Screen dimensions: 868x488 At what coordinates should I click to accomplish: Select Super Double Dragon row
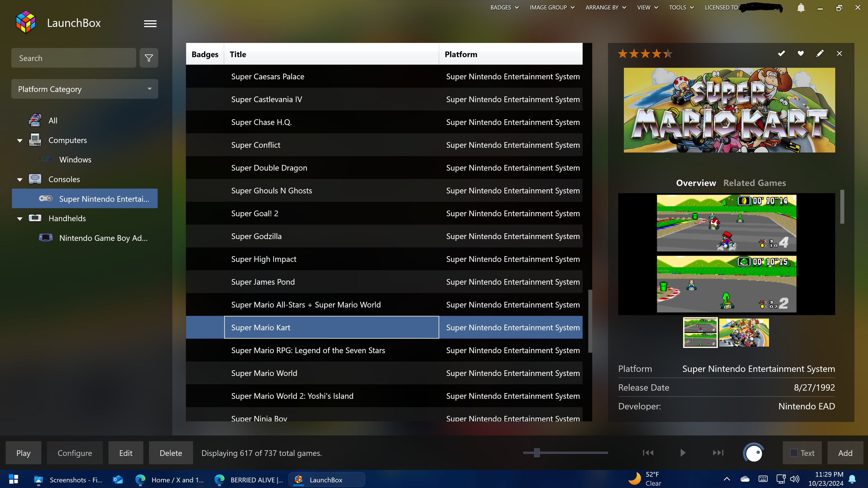384,167
